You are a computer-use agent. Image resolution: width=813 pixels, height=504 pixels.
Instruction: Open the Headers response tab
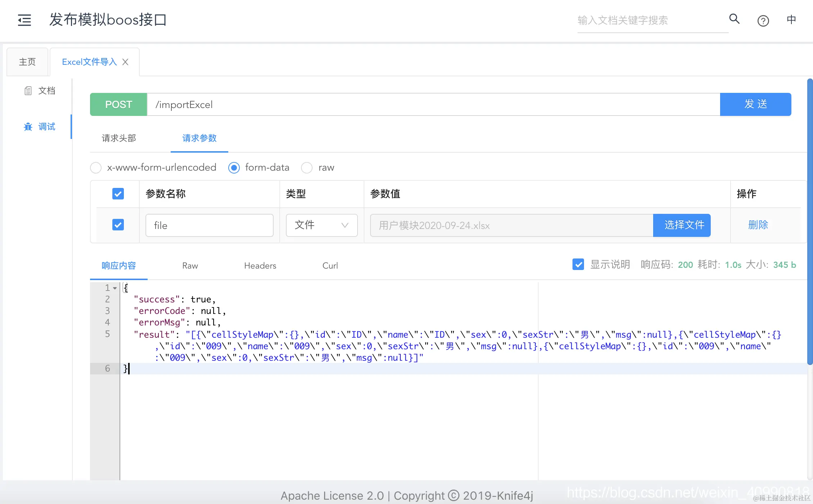point(260,266)
